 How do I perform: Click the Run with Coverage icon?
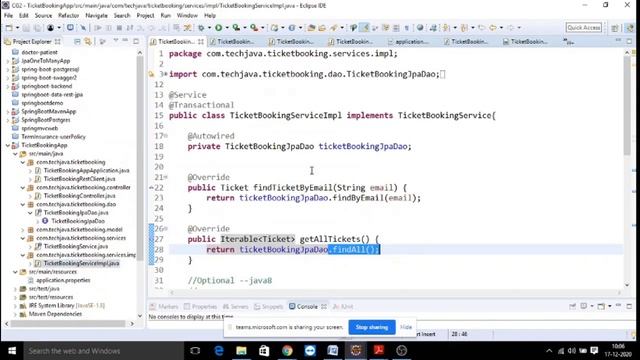(236, 28)
